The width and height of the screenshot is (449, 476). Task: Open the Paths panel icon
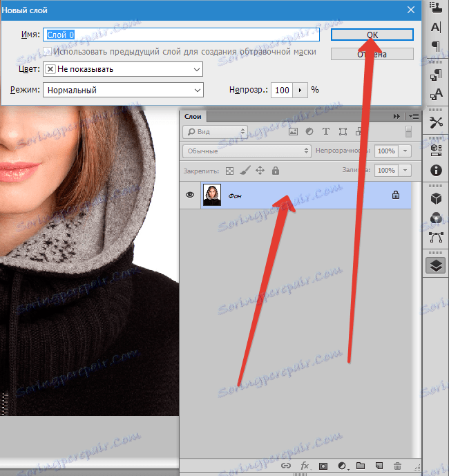[x=437, y=237]
